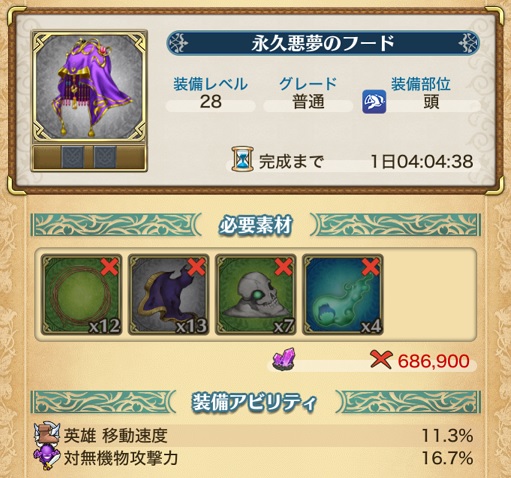This screenshot has width=511, height=478.
Task: Tap the 装備レベル 28 field
Action: [210, 94]
